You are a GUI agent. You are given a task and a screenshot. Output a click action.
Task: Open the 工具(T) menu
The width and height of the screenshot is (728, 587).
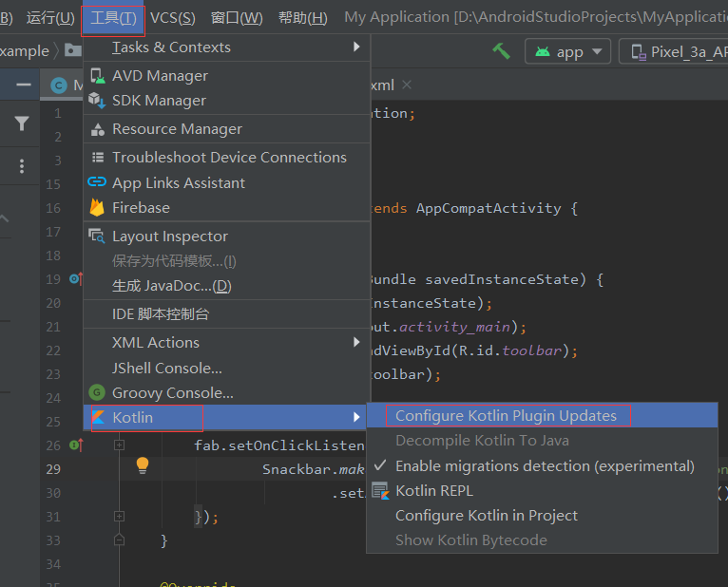[x=113, y=18]
